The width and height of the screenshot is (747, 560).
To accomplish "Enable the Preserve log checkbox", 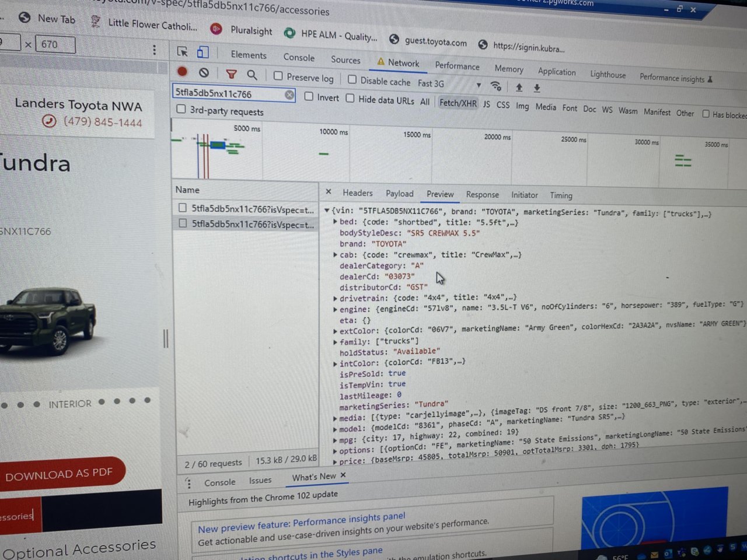I will [x=278, y=76].
